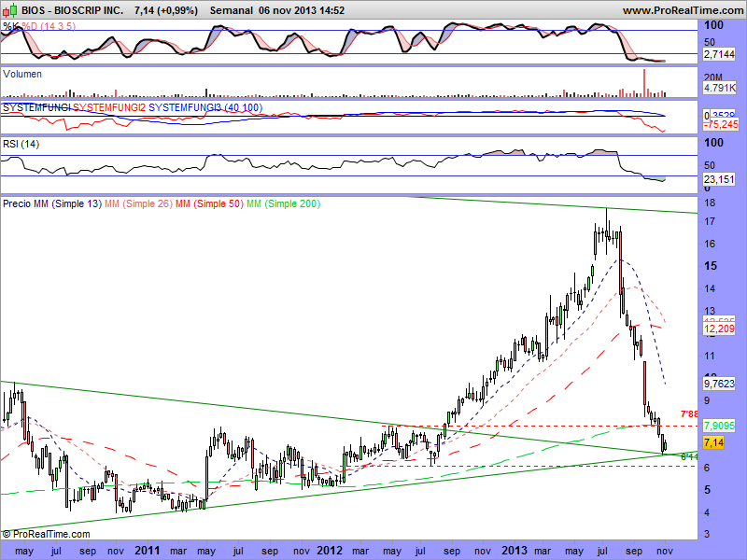Click the MM (Simple 26) legend entry
747x560 pixels.
pyautogui.click(x=138, y=203)
